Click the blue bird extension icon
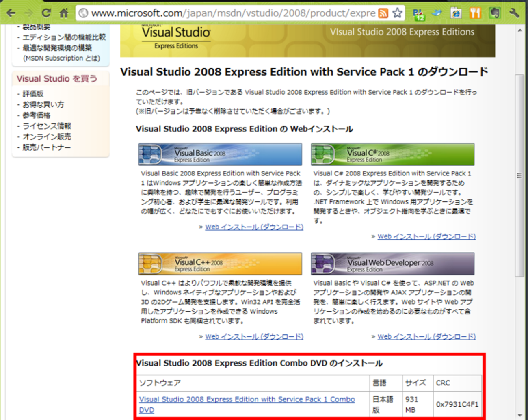The image size is (528, 420). point(437,13)
